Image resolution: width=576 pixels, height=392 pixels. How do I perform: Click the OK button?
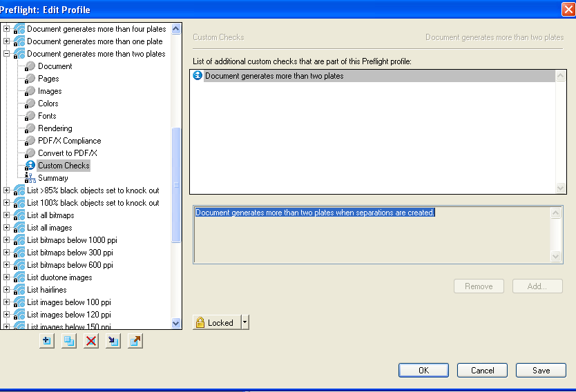pos(423,371)
